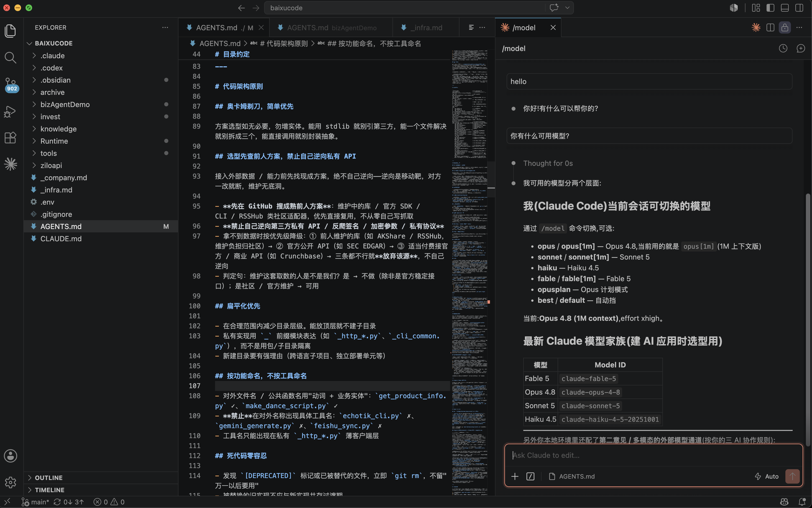
Task: Open the Extensions view
Action: point(11,138)
